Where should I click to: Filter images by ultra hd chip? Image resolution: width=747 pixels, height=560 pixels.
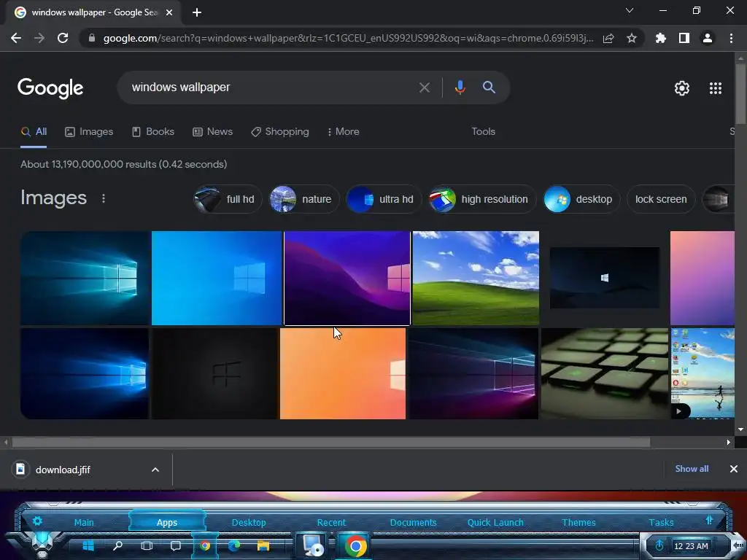(x=384, y=199)
